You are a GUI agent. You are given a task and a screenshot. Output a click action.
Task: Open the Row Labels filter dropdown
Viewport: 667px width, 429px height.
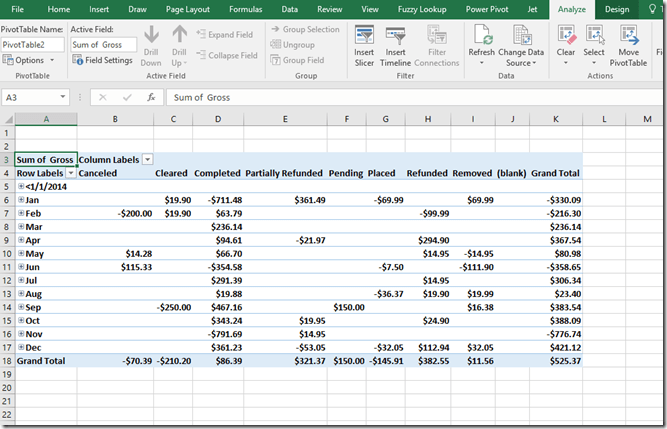[70, 173]
